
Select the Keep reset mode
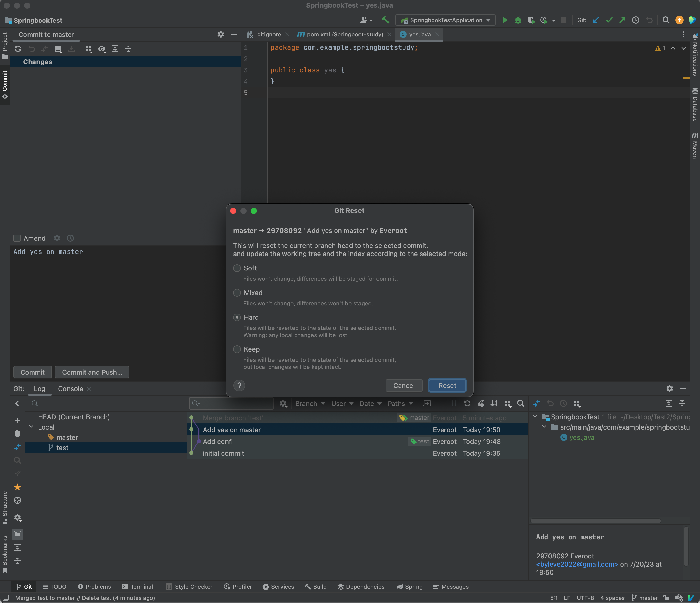[x=237, y=349]
